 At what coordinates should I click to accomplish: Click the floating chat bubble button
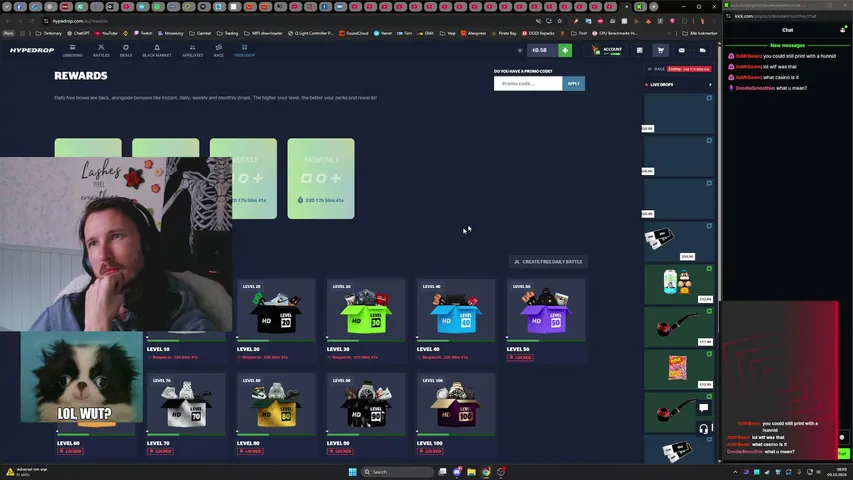point(703,408)
